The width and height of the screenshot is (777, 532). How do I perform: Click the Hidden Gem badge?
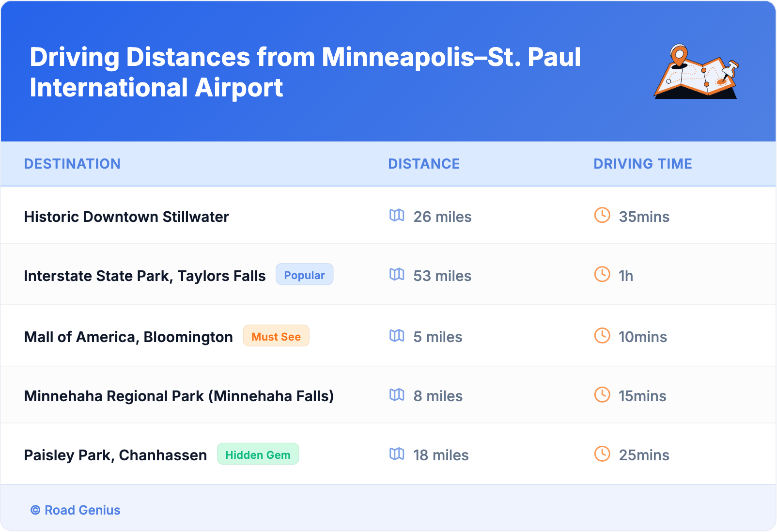[258, 454]
